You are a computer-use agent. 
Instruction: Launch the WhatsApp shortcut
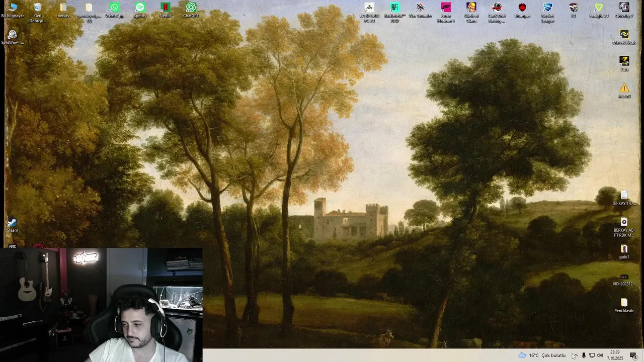coord(115,11)
